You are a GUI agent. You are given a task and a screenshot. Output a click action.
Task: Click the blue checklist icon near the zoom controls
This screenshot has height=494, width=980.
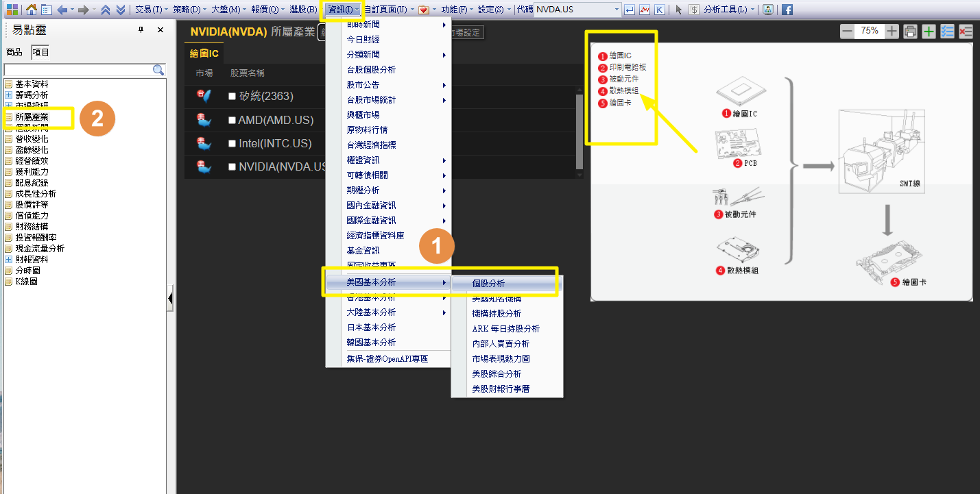[x=946, y=31]
